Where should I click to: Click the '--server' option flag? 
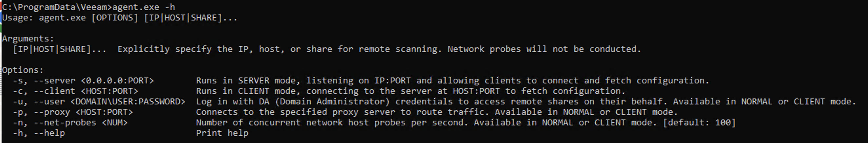55,81
